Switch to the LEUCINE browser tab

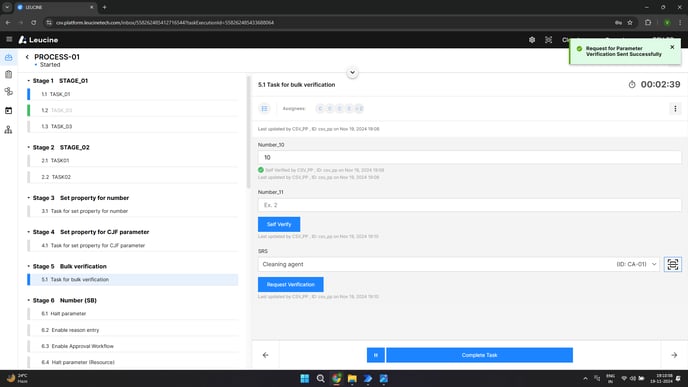click(55, 7)
